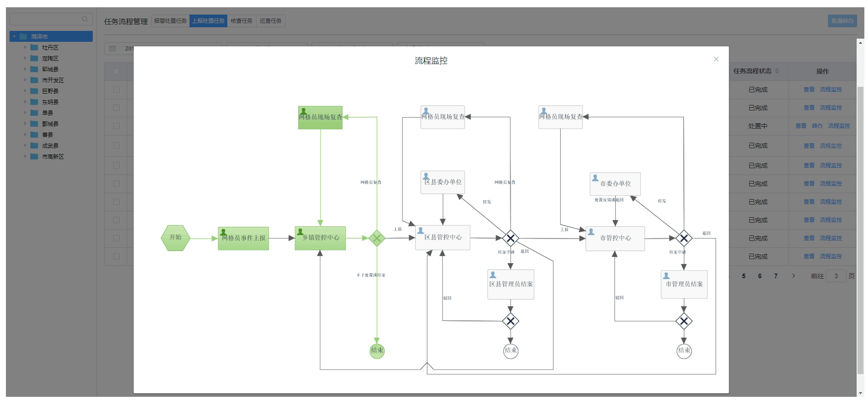This screenshot has height=400, width=868.
Task: Click the X gateway right of 区县管控中心
Action: tap(511, 238)
